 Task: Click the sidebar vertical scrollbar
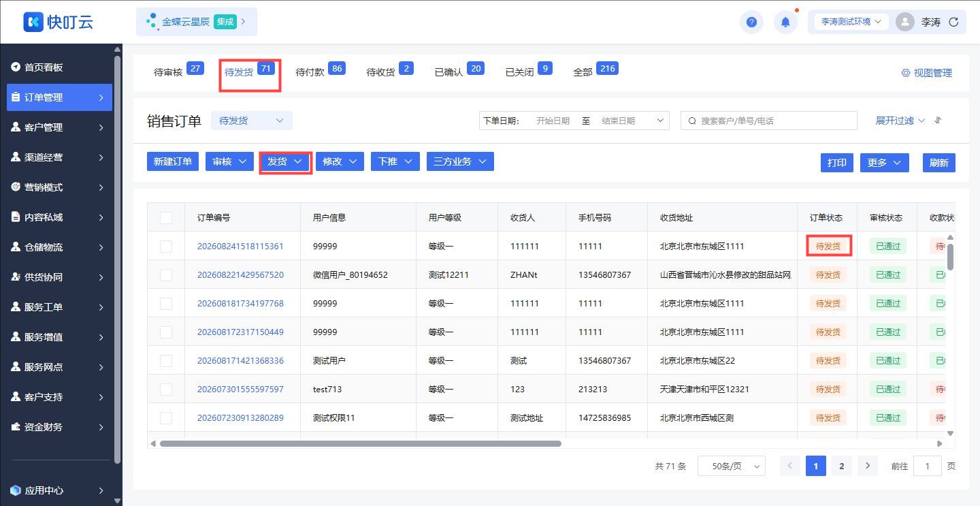click(x=118, y=259)
